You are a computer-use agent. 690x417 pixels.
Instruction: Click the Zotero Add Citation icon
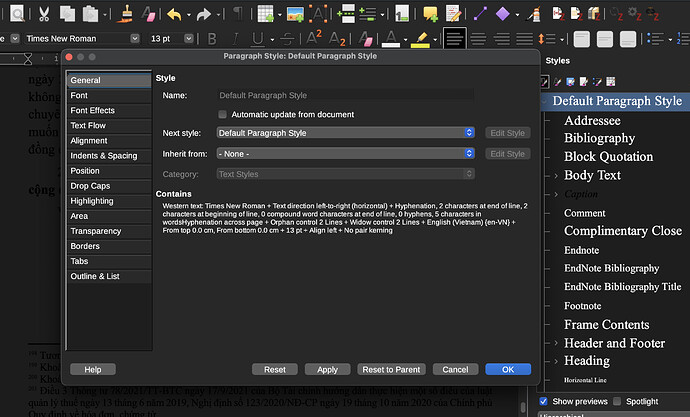pos(558,14)
